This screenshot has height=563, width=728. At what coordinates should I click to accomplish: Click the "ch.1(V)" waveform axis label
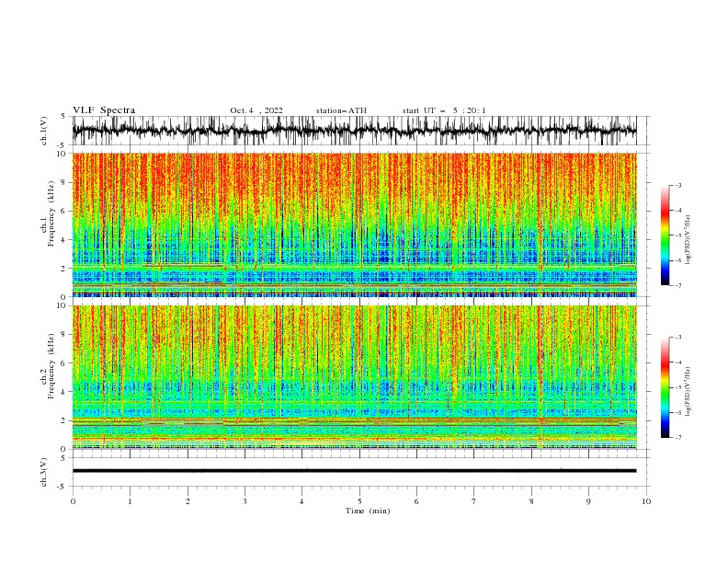[x=44, y=131]
